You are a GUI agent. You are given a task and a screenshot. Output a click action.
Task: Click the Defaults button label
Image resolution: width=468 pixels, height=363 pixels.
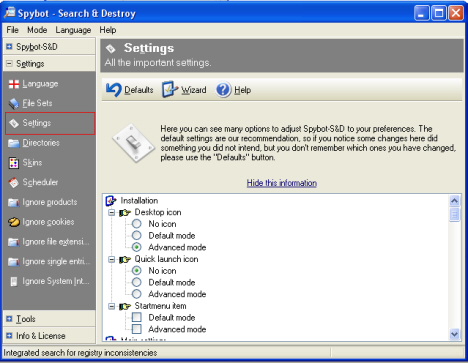pos(139,90)
